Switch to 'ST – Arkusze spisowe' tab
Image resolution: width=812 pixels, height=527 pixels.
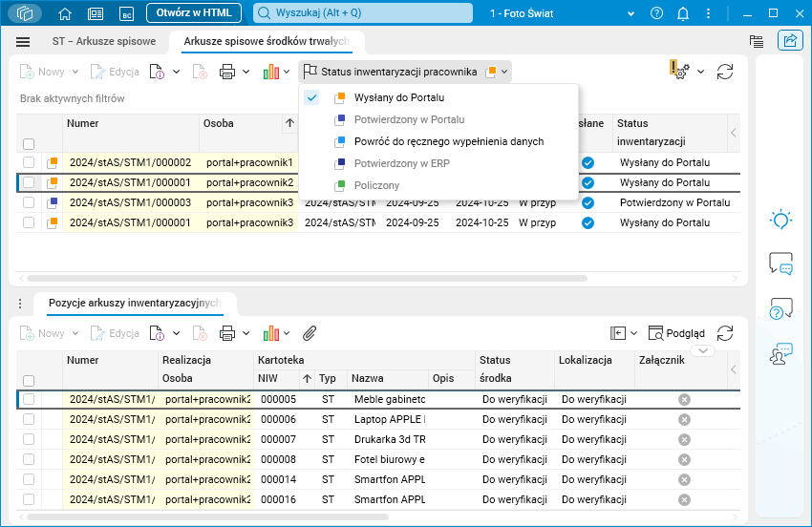103,42
